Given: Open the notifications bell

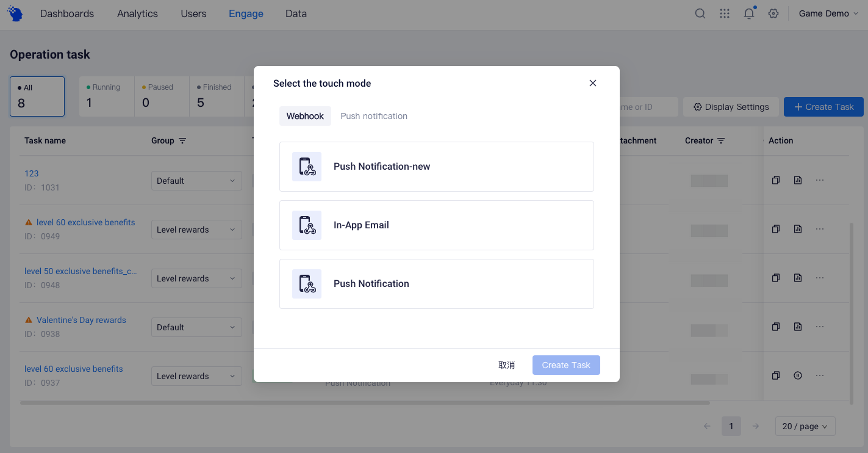Looking at the screenshot, I should coord(749,13).
